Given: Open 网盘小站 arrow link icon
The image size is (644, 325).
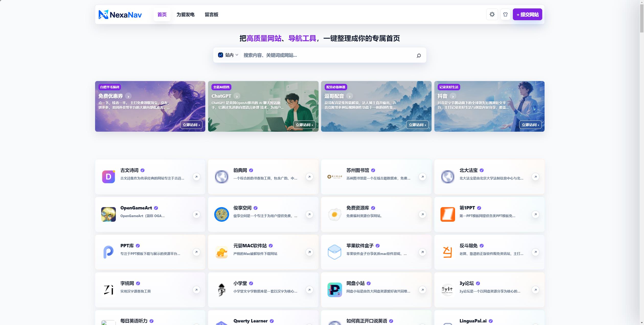Looking at the screenshot, I should (422, 290).
